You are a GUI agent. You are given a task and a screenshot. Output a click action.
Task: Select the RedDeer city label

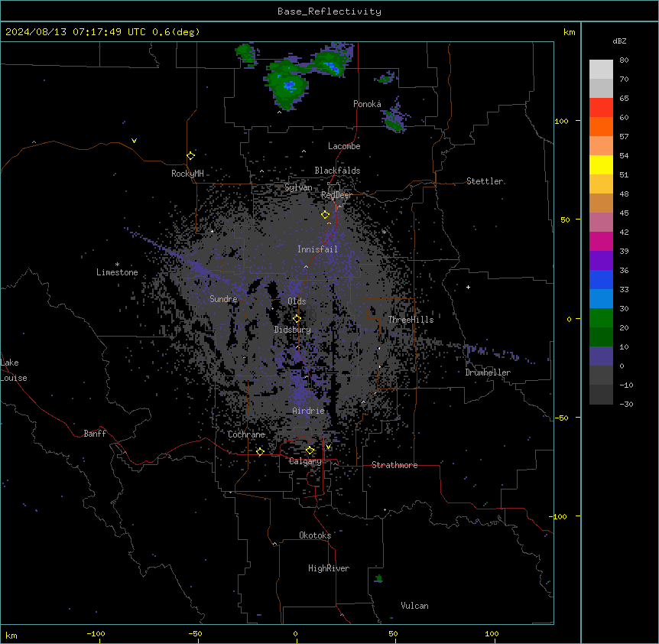336,195
